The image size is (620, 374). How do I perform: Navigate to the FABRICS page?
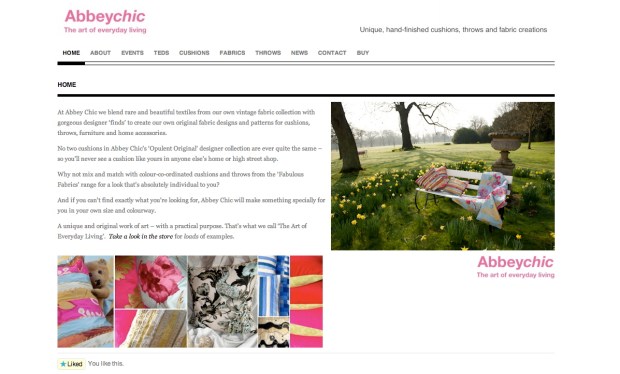click(x=232, y=53)
